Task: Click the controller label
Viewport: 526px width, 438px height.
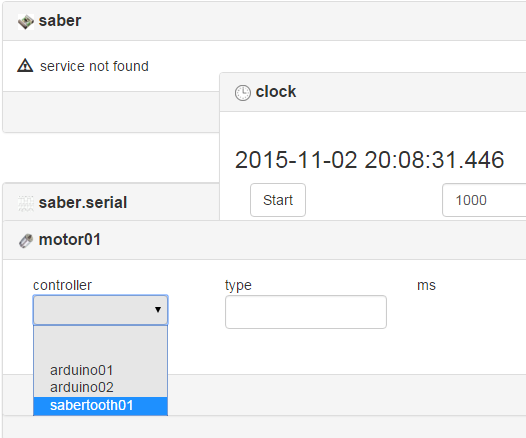Action: pos(62,285)
